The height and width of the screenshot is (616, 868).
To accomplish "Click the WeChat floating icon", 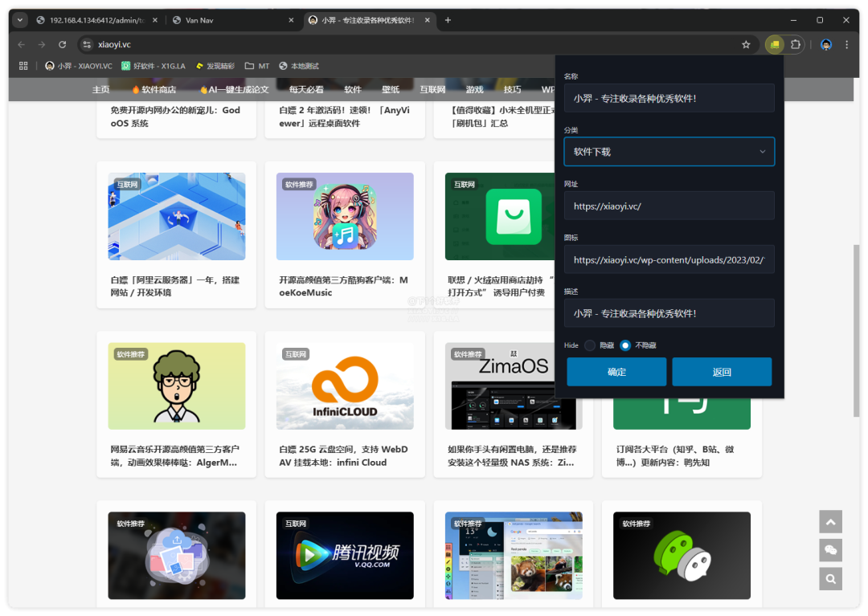I will coord(830,550).
